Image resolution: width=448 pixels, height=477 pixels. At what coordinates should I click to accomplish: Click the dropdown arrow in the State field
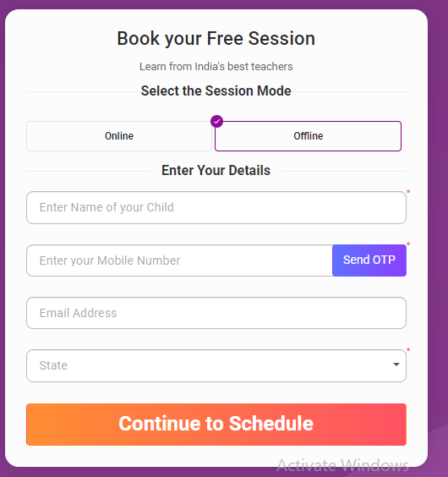click(396, 365)
